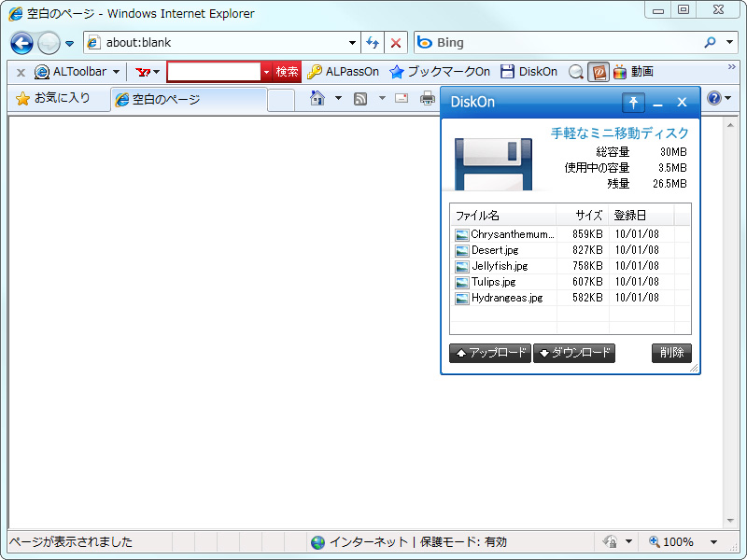Open the recent pages dropdown beside the forward button
Screen dimensions: 747x560
(69, 43)
